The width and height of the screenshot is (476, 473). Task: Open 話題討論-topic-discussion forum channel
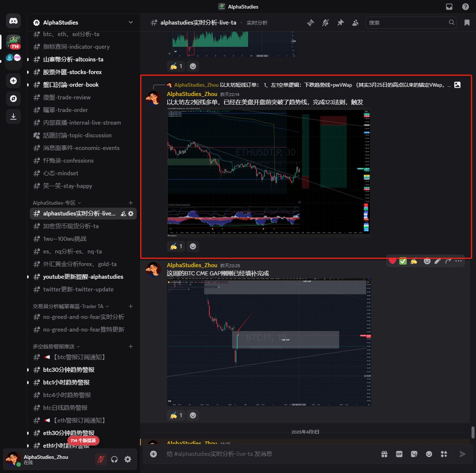tap(83, 135)
